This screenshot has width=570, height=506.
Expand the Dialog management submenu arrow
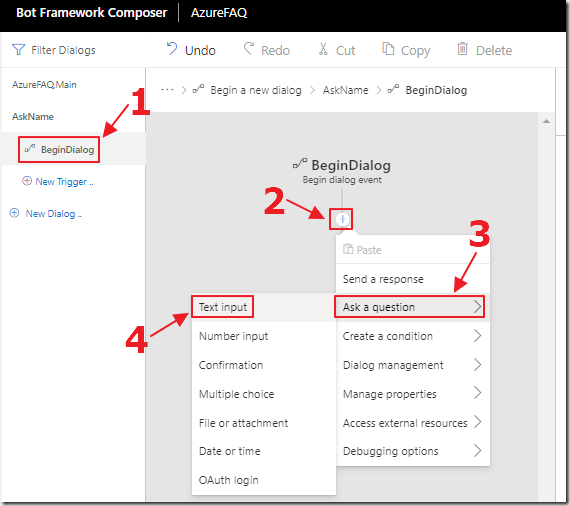coord(477,364)
